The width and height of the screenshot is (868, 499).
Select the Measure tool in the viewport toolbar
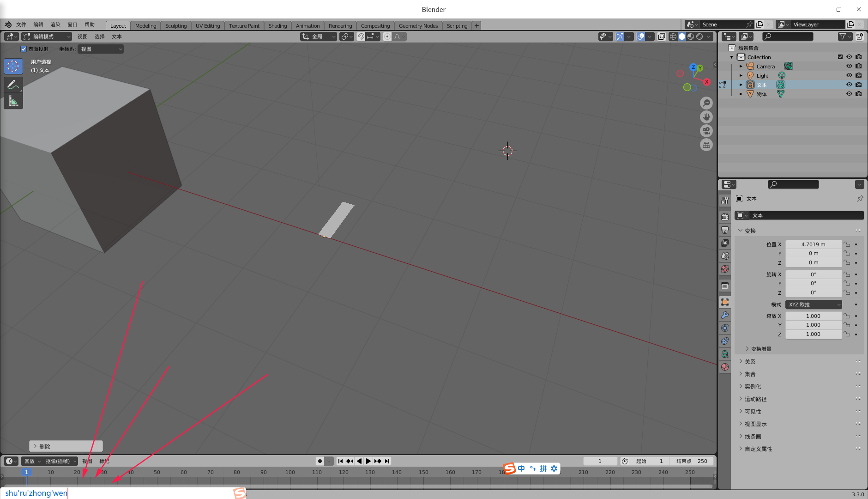coord(13,101)
